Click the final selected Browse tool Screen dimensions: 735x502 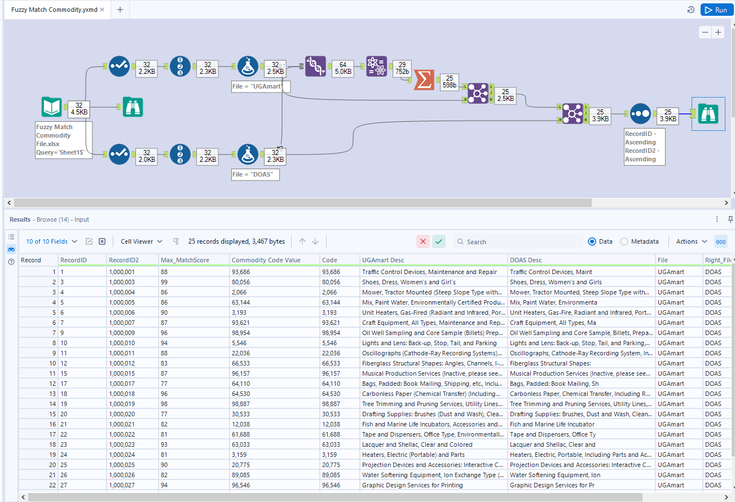(709, 112)
